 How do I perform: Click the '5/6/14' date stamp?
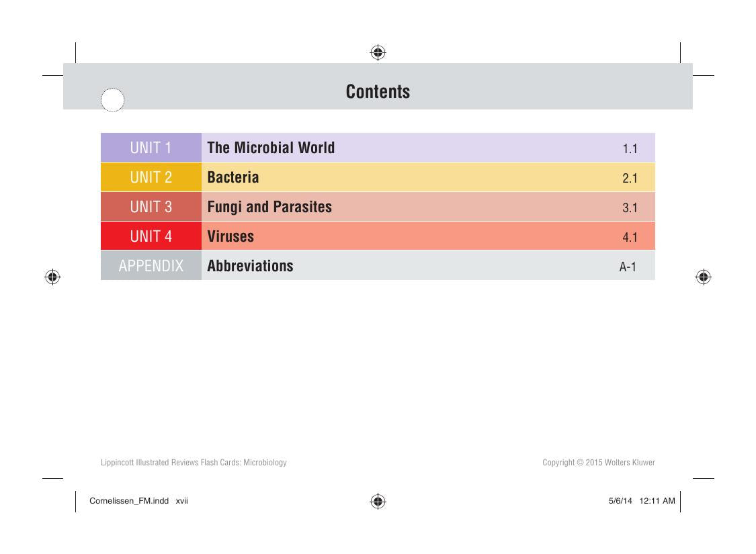point(620,501)
